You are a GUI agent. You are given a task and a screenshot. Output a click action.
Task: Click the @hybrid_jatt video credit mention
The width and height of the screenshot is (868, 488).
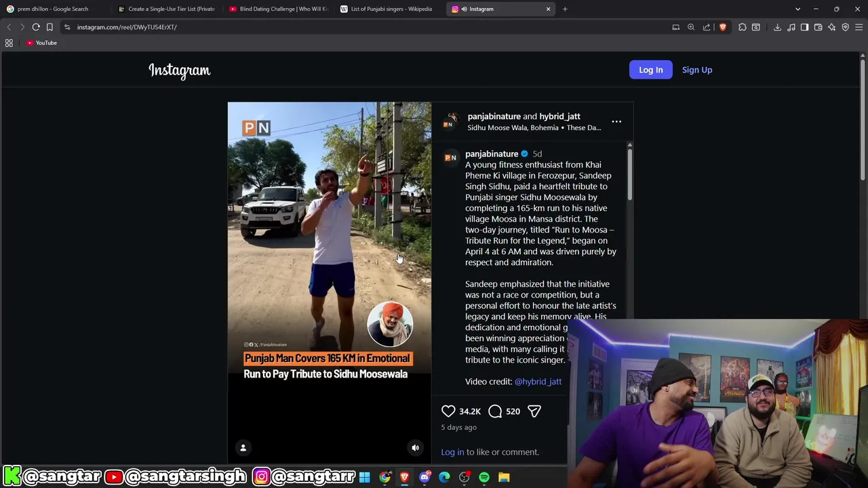(x=538, y=382)
